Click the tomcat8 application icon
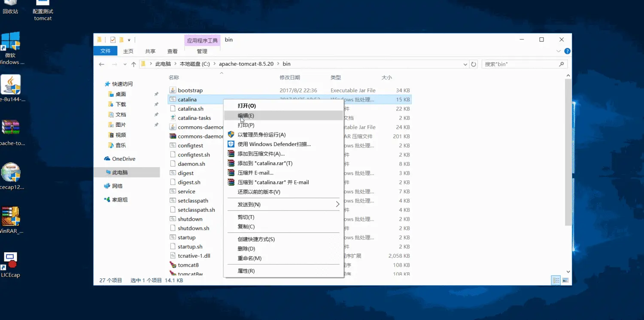644x320 pixels. 173,265
